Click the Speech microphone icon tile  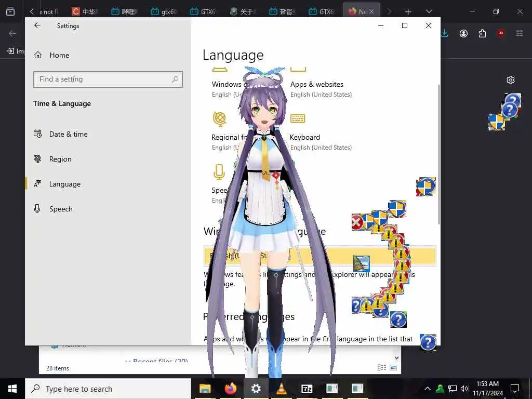pos(219,171)
